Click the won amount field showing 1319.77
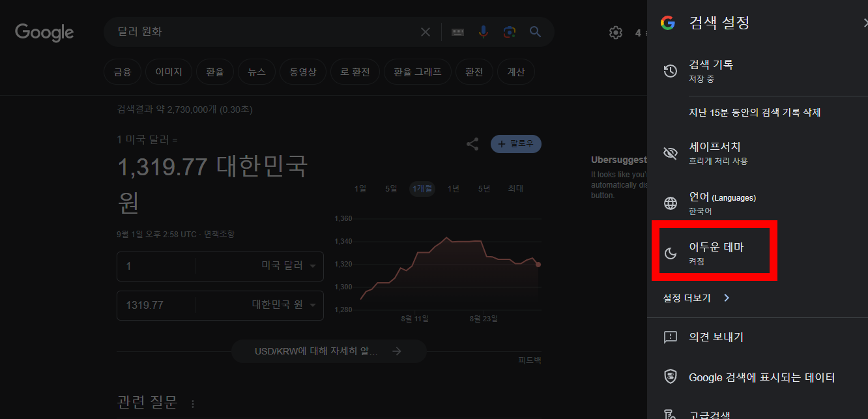868x419 pixels. point(156,305)
